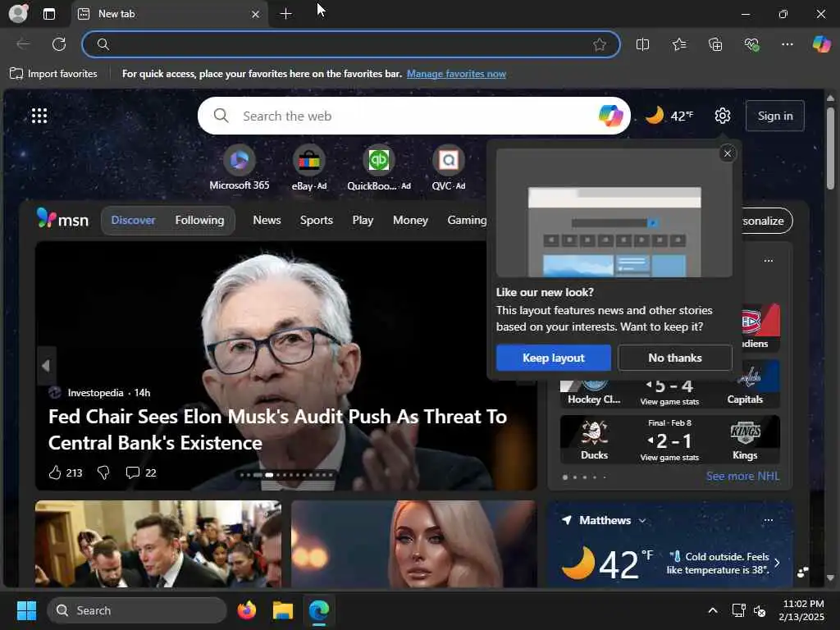Open the taskbar clock and date

point(802,610)
